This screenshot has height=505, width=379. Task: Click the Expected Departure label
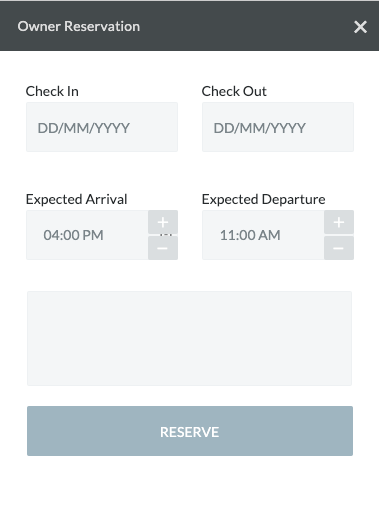[263, 199]
